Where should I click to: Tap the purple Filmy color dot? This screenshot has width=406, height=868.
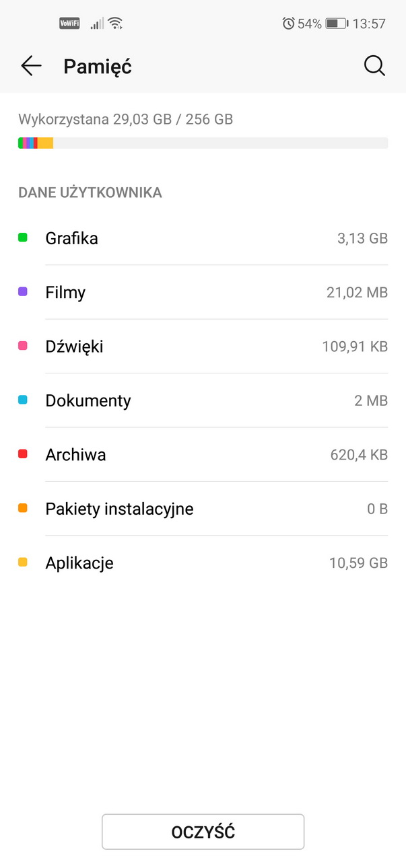[x=23, y=292]
